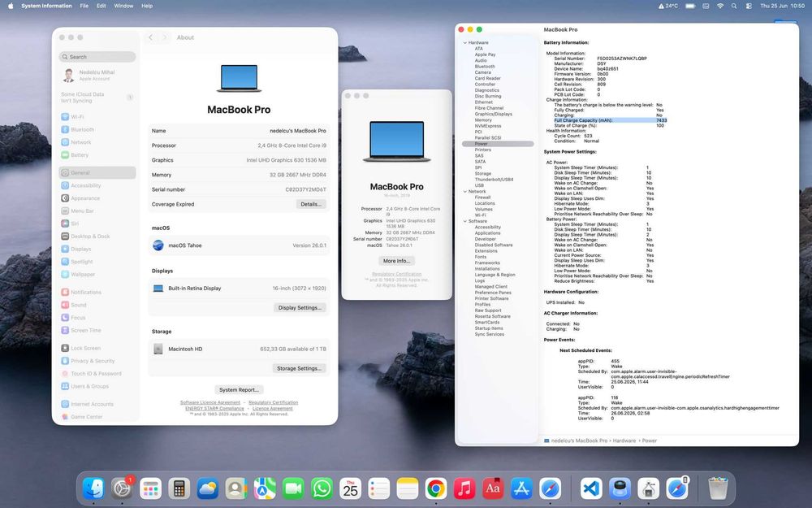The width and height of the screenshot is (812, 508).
Task: Open Control Centre in menu bar
Action: 749,6
